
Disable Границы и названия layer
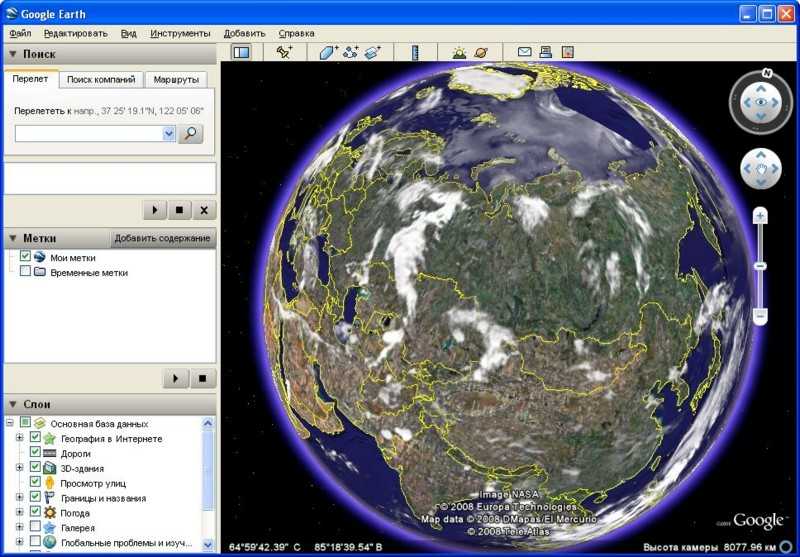[35, 496]
